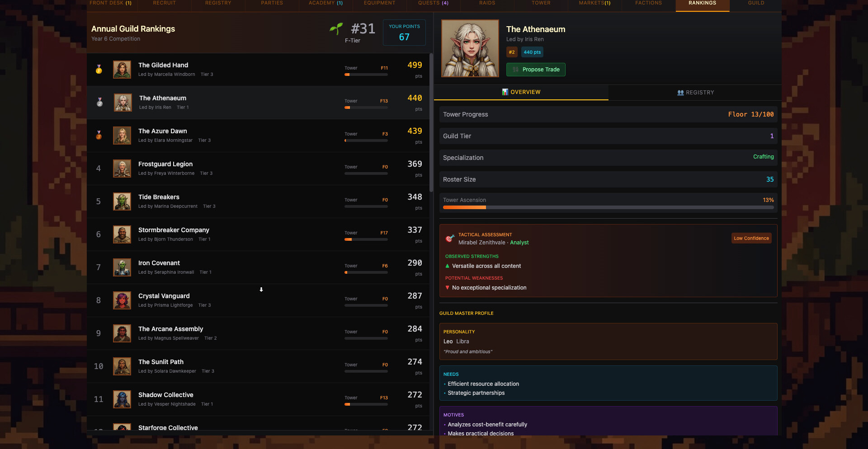Click The Gilded Hand guild portrait
Viewport: 868px width, 449px height.
[x=122, y=70]
